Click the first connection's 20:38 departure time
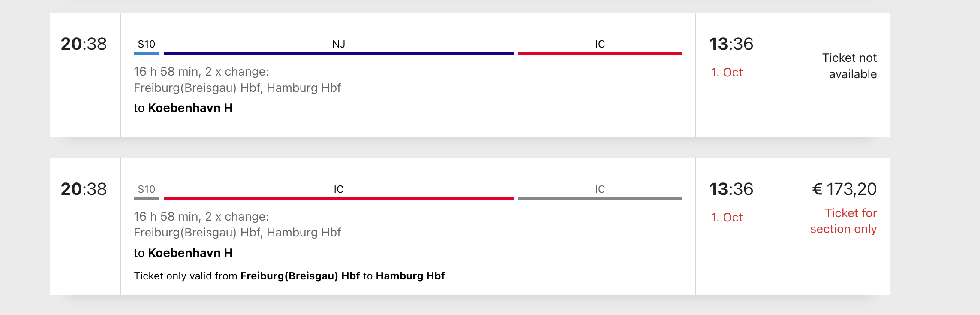The width and height of the screenshot is (980, 315). (x=84, y=44)
